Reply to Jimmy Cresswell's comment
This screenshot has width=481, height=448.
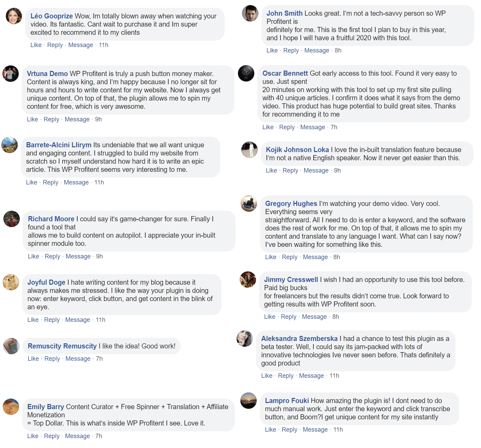click(x=289, y=317)
